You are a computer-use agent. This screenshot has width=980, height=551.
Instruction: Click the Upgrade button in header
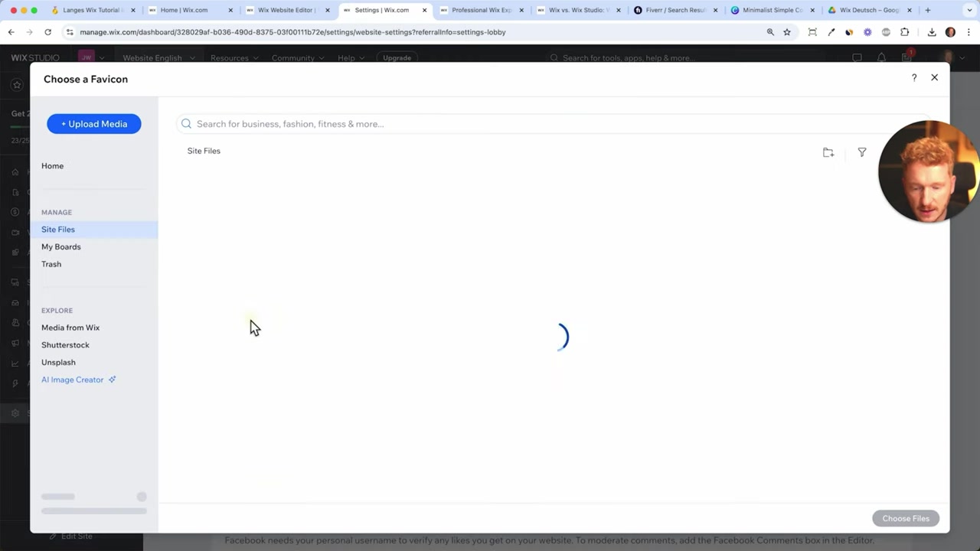[397, 58]
